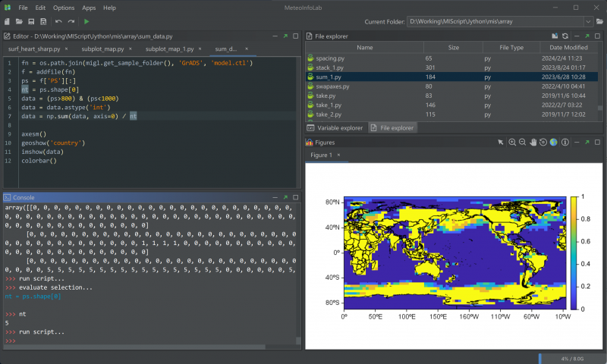Open the Options menu
This screenshot has width=607, height=364.
tap(64, 8)
